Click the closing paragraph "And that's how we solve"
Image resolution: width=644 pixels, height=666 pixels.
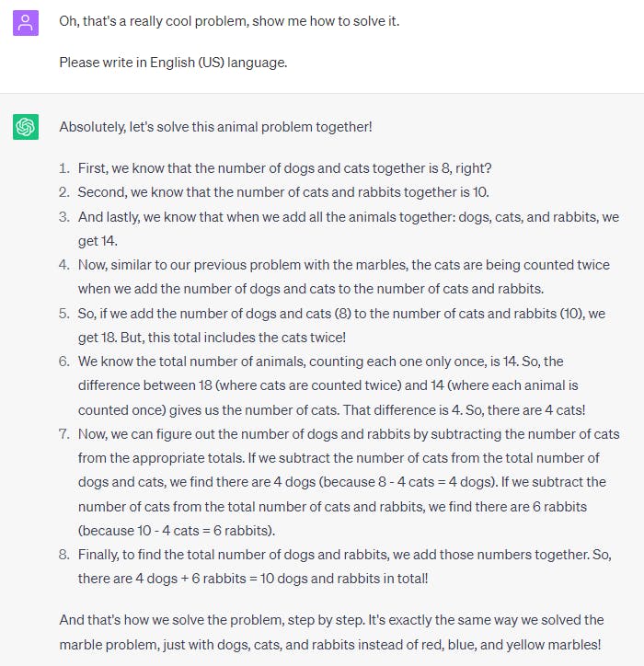(x=331, y=619)
